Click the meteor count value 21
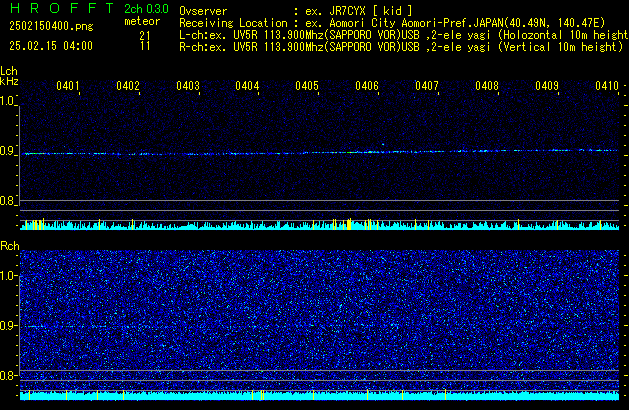 [145, 36]
